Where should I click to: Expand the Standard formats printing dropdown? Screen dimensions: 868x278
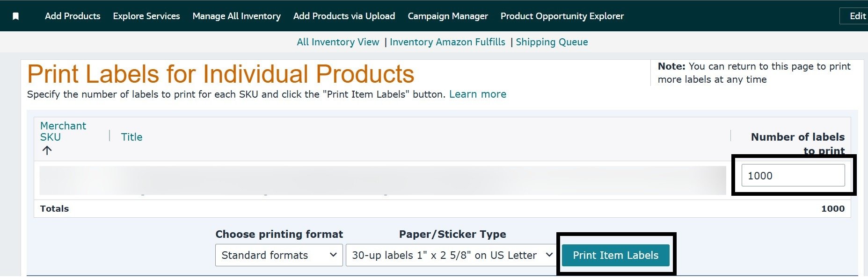279,255
